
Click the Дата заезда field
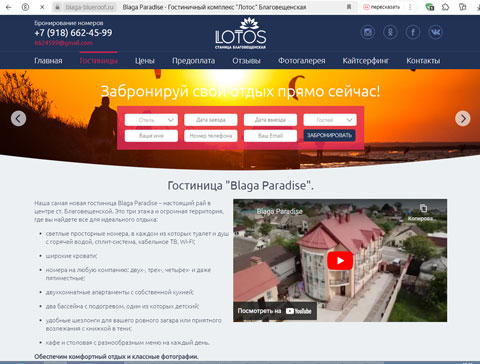211,120
